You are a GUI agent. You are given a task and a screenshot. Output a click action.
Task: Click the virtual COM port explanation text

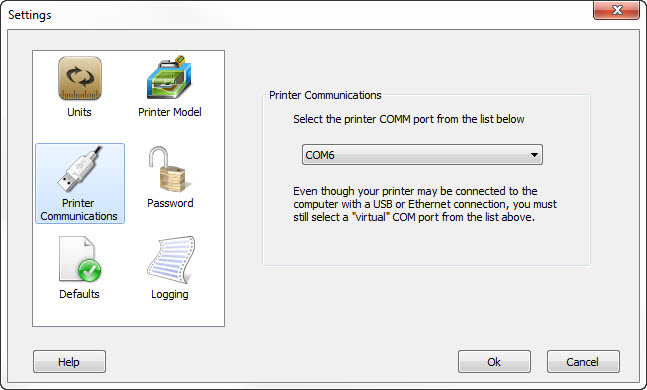pos(425,204)
